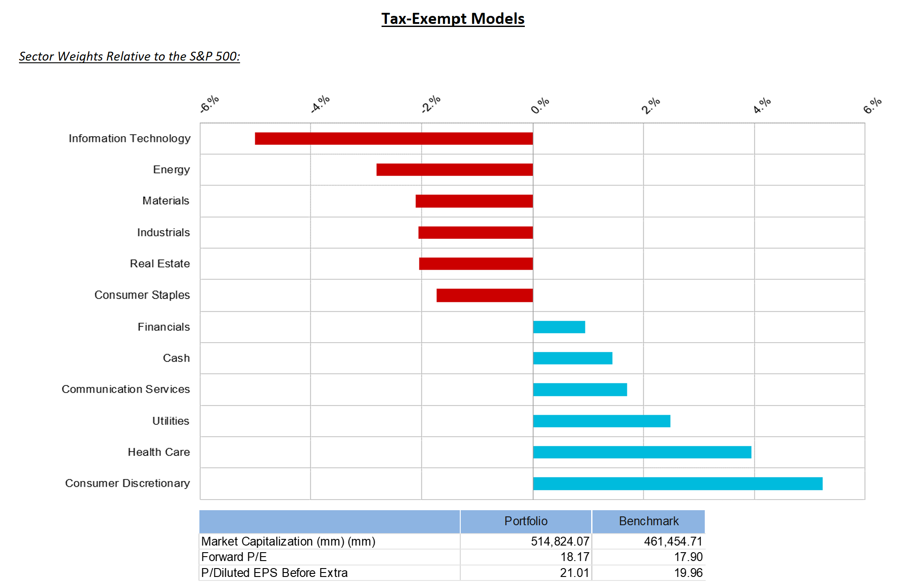Click the P/Diluted EPS Before Extra row label
Screen dimensions: 913x588
click(274, 573)
